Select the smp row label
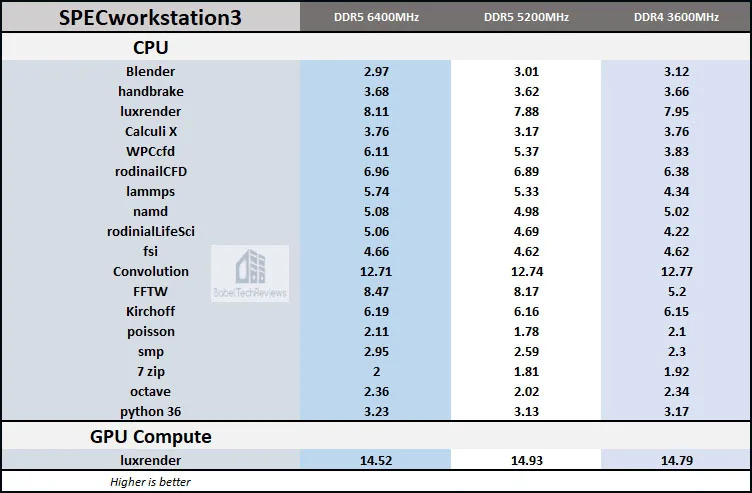 [x=151, y=352]
